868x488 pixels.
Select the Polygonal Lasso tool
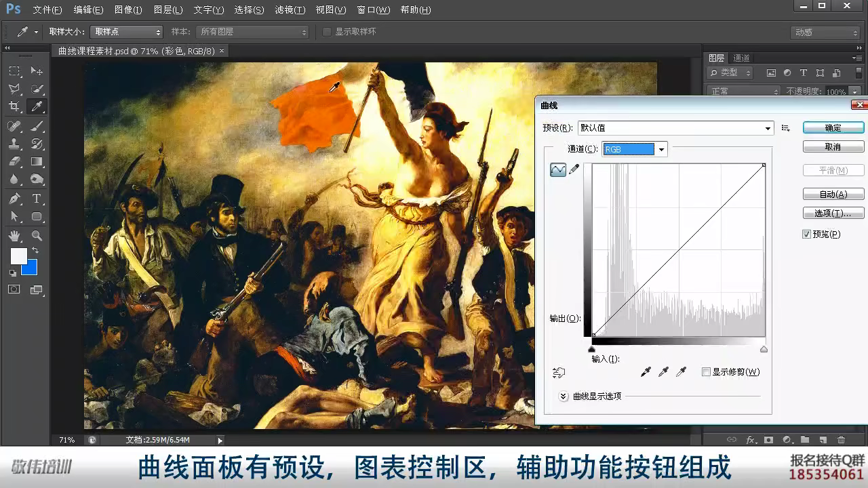[x=14, y=89]
